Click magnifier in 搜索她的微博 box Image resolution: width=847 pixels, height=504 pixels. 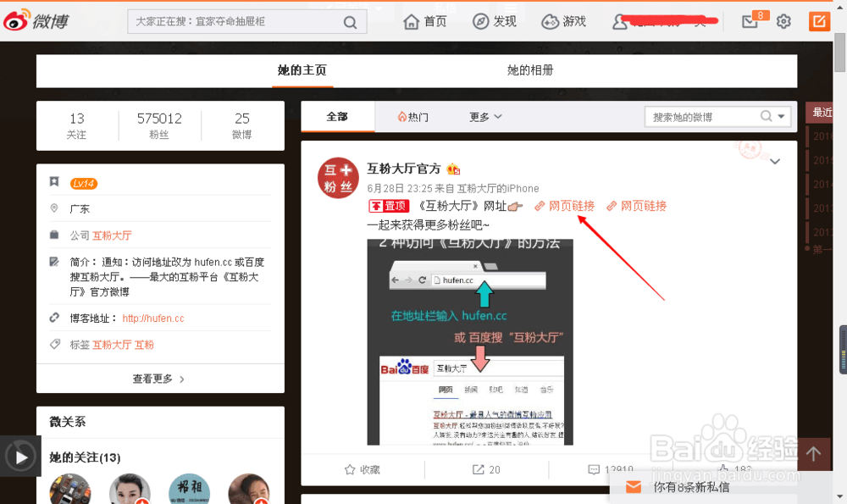click(x=766, y=116)
